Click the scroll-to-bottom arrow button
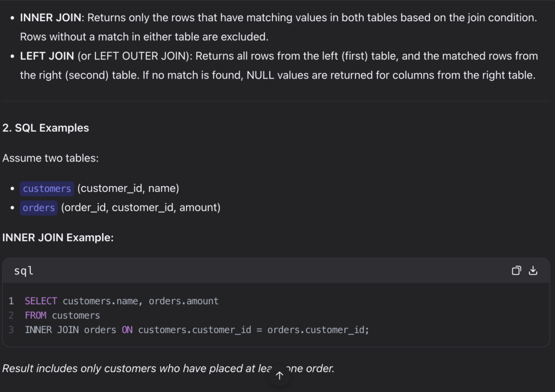The height and width of the screenshot is (392, 555). point(280,375)
